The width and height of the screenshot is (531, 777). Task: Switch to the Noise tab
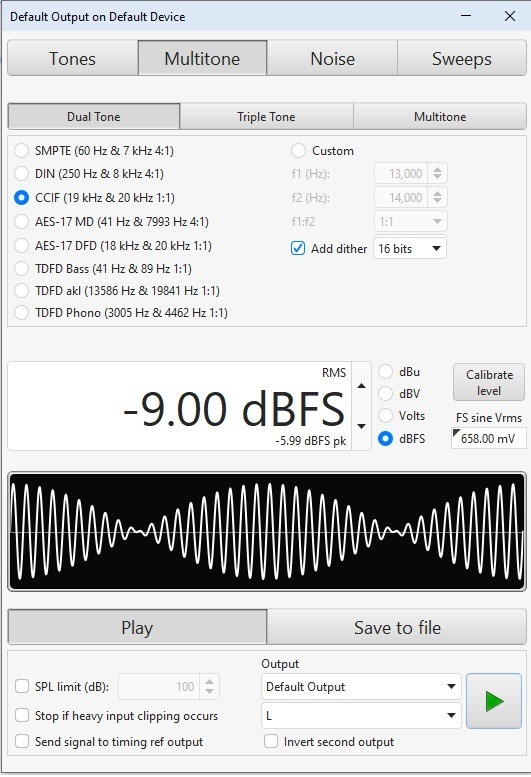[332, 58]
